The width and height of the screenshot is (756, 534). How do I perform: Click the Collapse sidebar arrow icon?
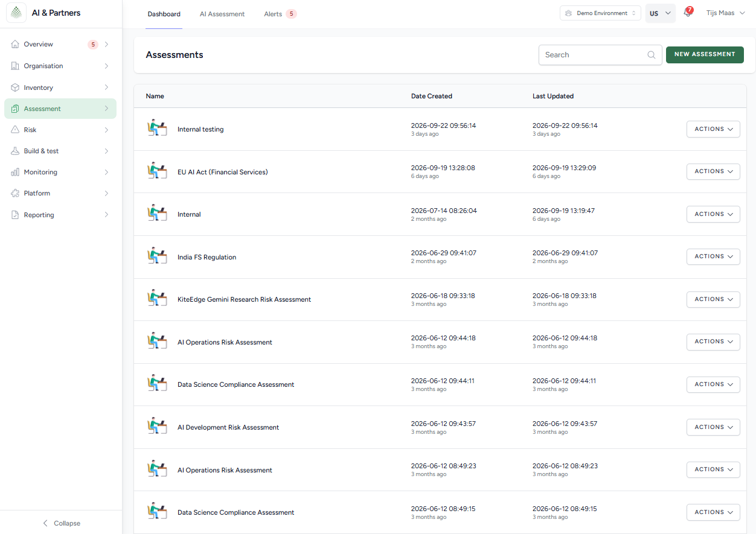pyautogui.click(x=45, y=523)
